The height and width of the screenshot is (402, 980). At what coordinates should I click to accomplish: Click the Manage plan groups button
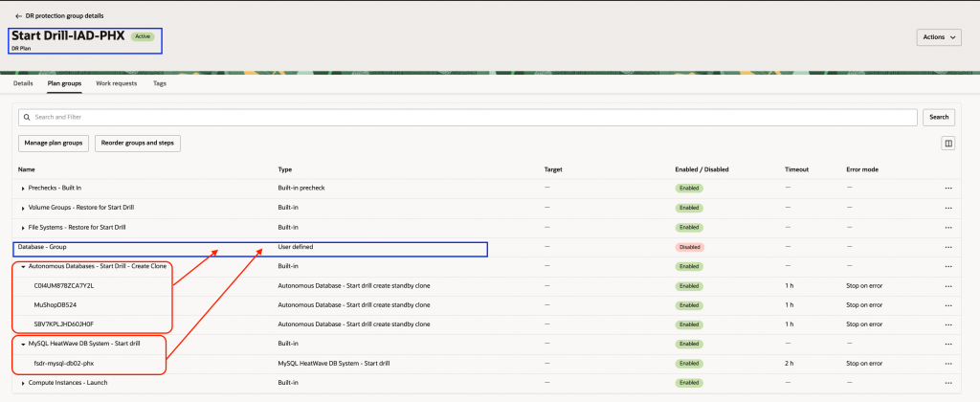(53, 143)
